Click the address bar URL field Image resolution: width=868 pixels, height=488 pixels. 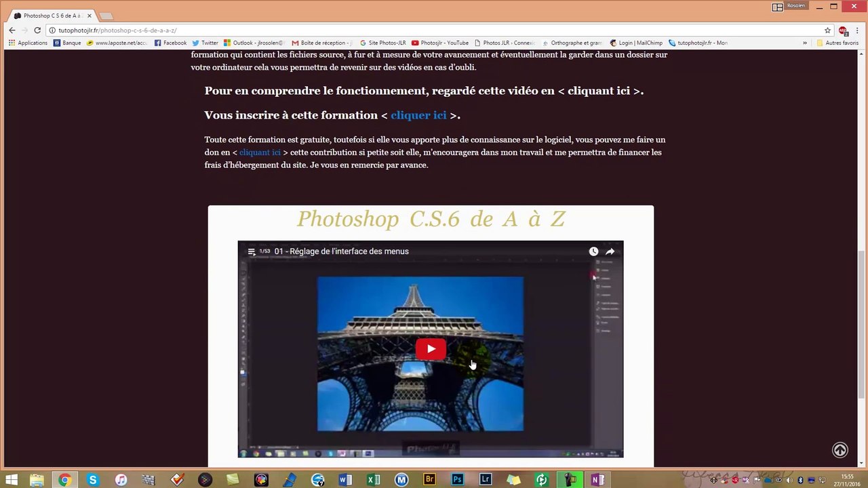coord(434,30)
